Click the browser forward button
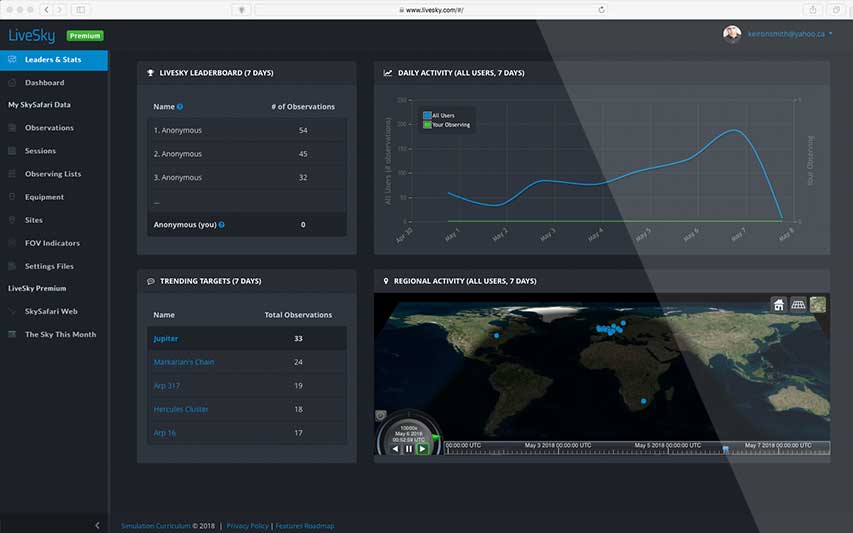This screenshot has height=533, width=853. point(60,10)
